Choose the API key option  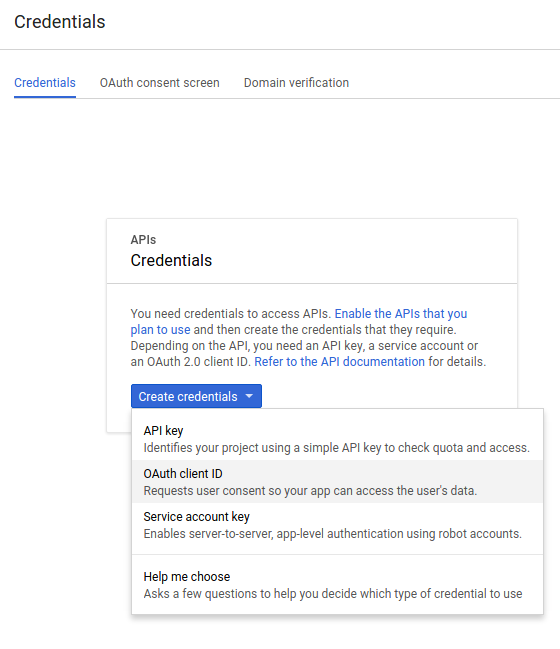tap(337, 439)
